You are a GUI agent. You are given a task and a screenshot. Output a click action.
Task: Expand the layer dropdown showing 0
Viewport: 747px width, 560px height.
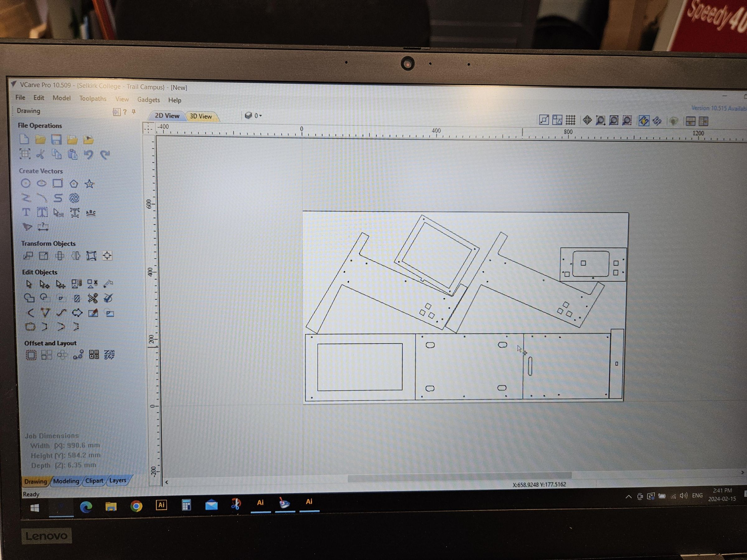261,116
